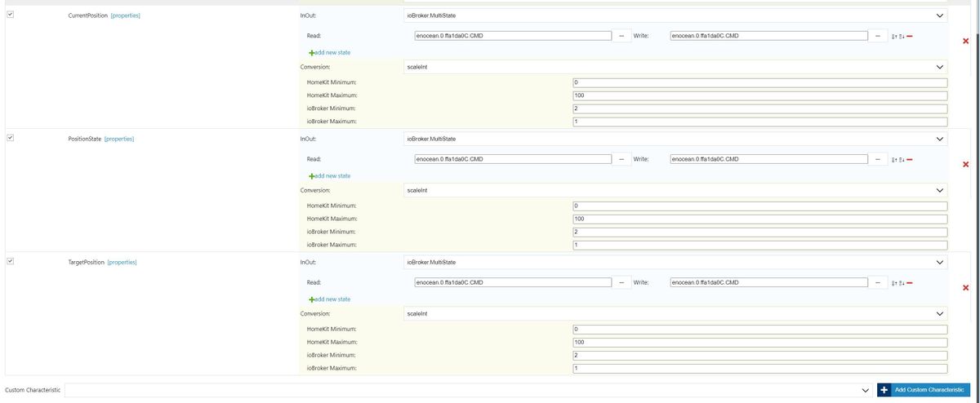Edit TargetPosition ioBroker Maximum field
The image size is (980, 403).
(760, 368)
